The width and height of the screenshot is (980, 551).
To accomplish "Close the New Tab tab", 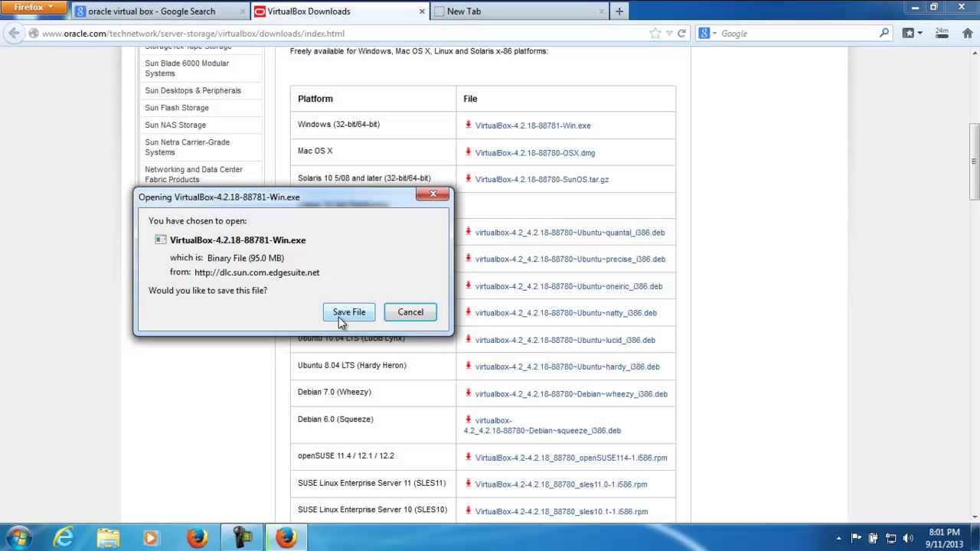I will point(603,11).
